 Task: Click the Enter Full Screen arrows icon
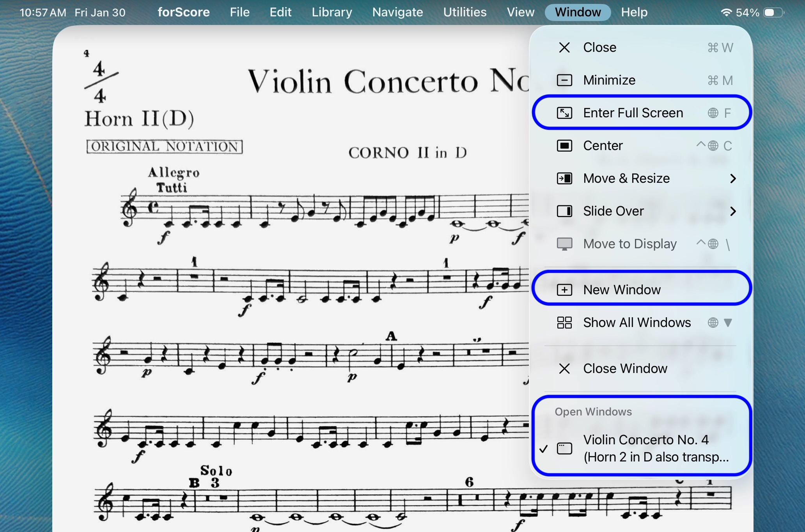(564, 113)
